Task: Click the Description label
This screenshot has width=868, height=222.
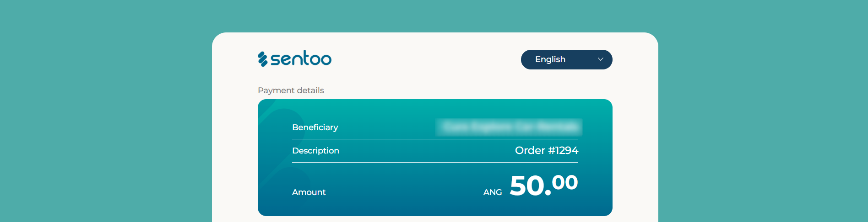Action: (315, 151)
